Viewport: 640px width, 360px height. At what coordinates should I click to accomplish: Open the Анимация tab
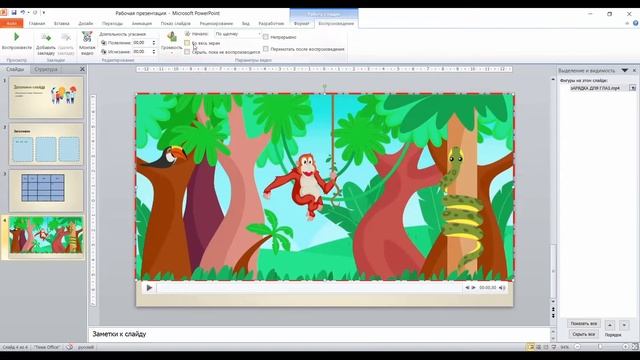tap(142, 23)
